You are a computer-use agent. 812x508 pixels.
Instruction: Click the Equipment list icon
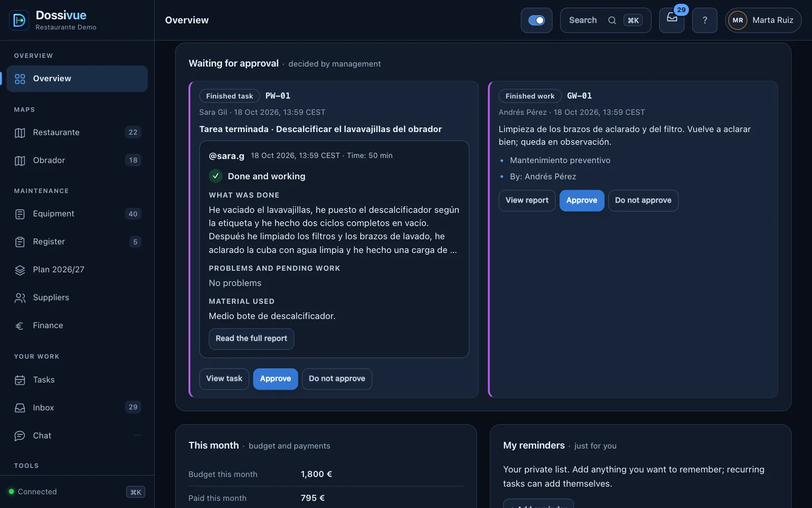point(20,214)
